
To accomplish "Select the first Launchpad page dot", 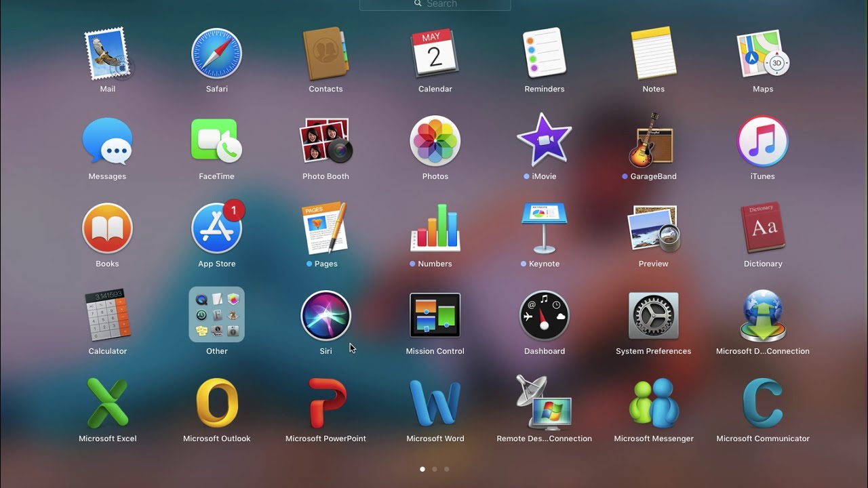I will pos(422,469).
